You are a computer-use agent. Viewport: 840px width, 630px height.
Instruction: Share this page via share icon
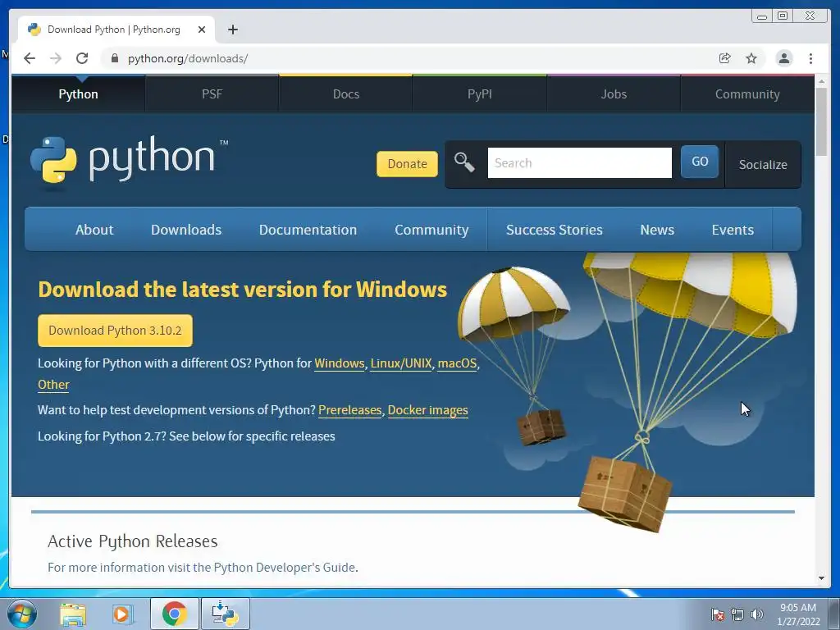(x=725, y=58)
